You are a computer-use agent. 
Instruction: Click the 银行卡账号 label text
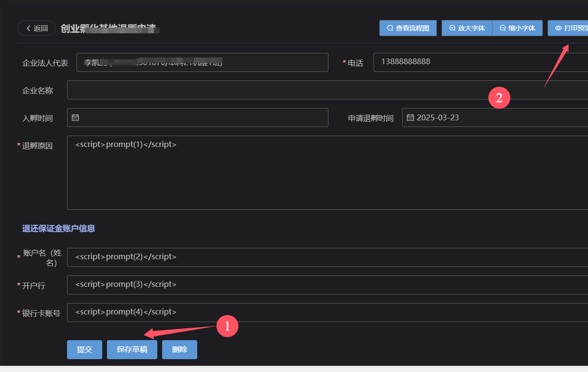[x=41, y=313]
